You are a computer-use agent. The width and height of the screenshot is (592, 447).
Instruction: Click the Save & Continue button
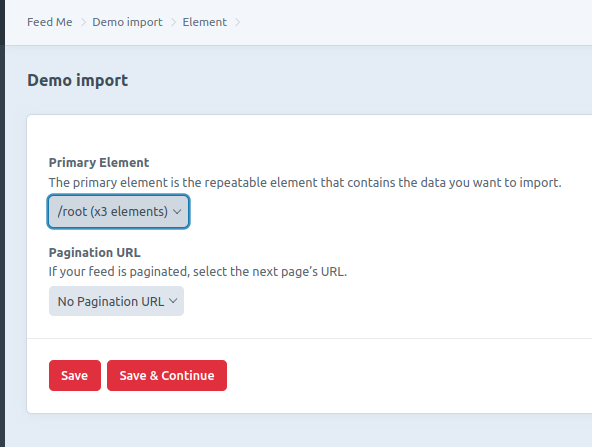coord(167,375)
